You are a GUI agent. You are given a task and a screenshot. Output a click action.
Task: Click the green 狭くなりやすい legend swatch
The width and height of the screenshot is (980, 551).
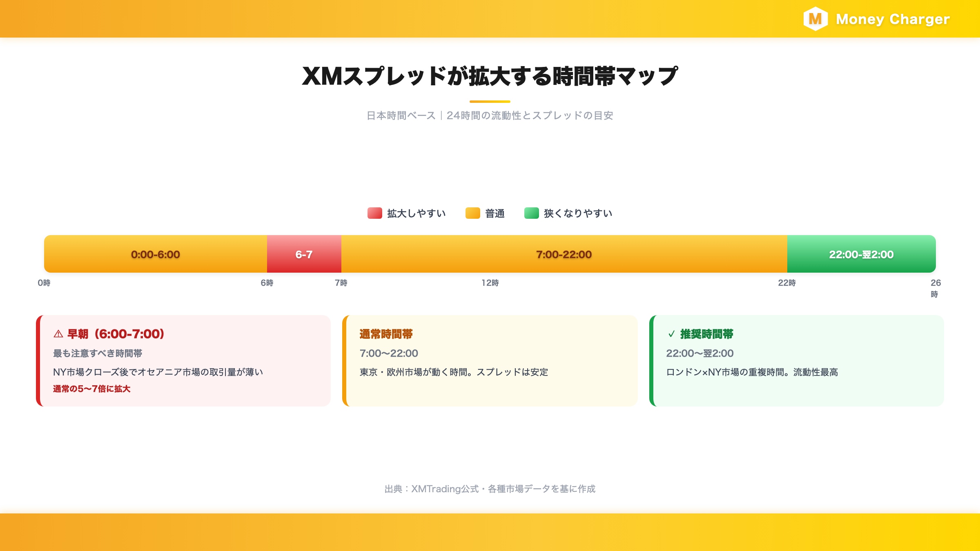click(x=532, y=213)
